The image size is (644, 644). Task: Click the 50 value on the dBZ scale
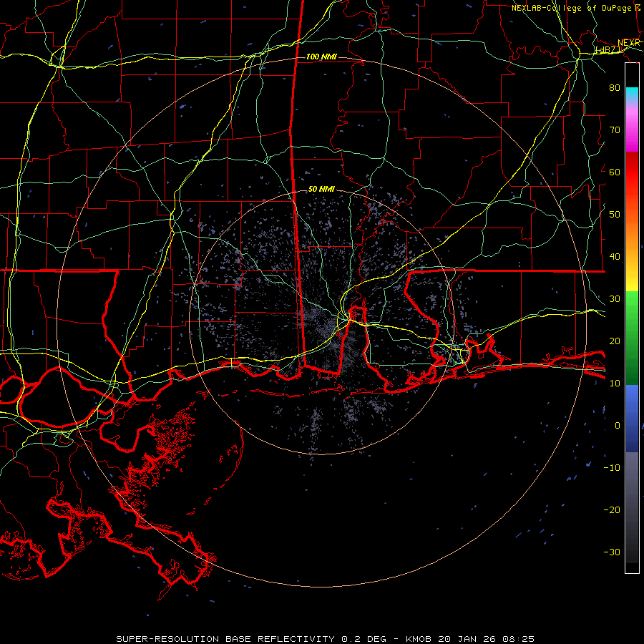click(x=615, y=215)
